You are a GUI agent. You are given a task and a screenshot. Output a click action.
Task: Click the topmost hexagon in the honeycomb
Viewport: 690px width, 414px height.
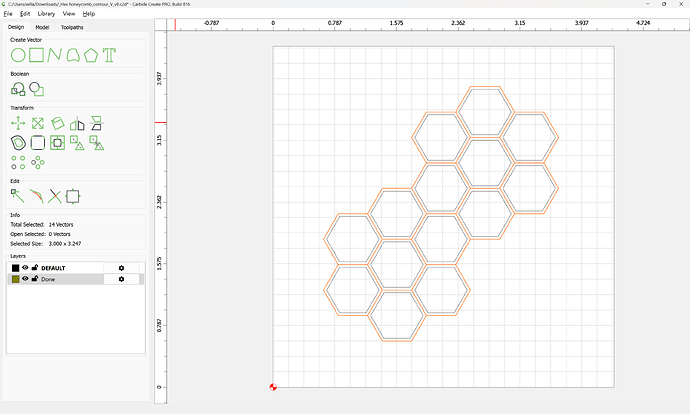coord(485,111)
